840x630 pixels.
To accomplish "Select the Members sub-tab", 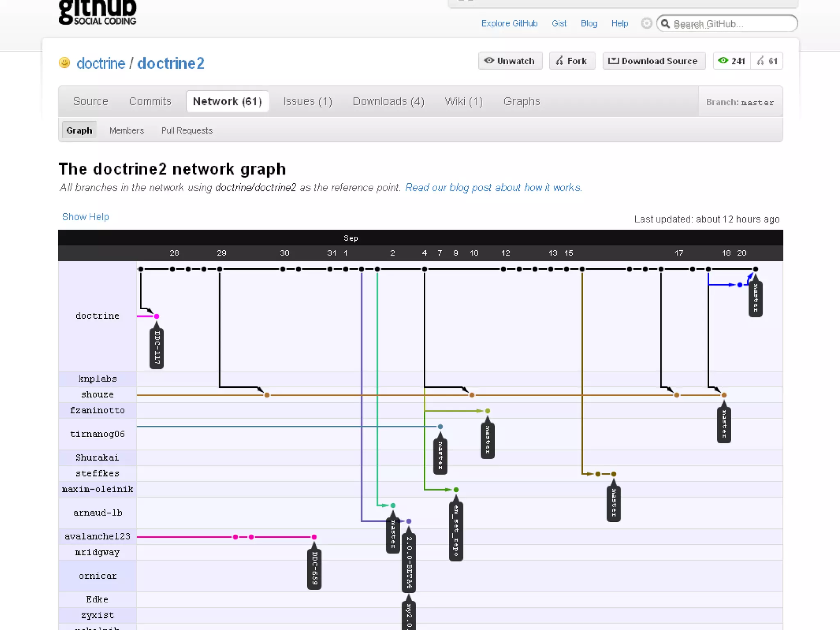I will pos(127,130).
